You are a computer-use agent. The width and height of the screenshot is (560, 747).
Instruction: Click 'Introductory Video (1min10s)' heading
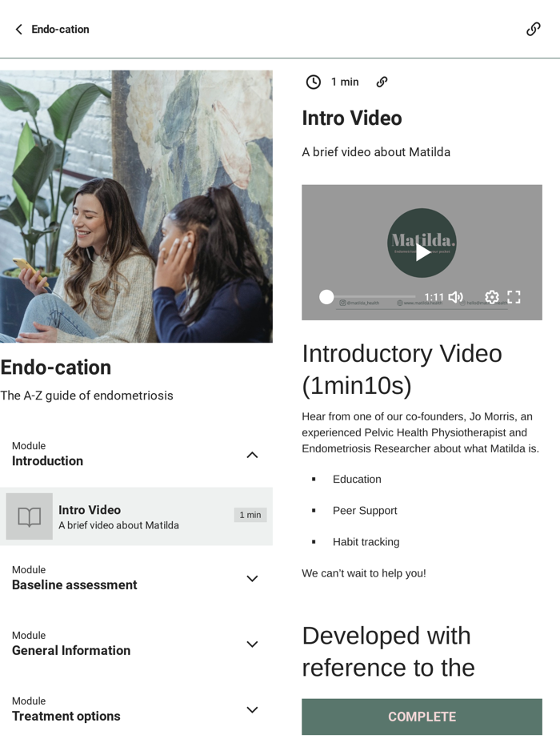[x=402, y=369]
